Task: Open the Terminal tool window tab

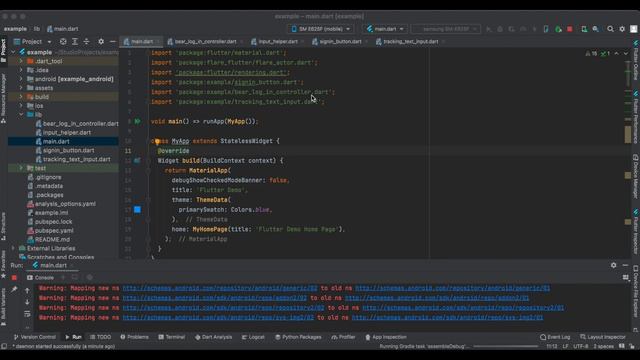Action: 172,337
